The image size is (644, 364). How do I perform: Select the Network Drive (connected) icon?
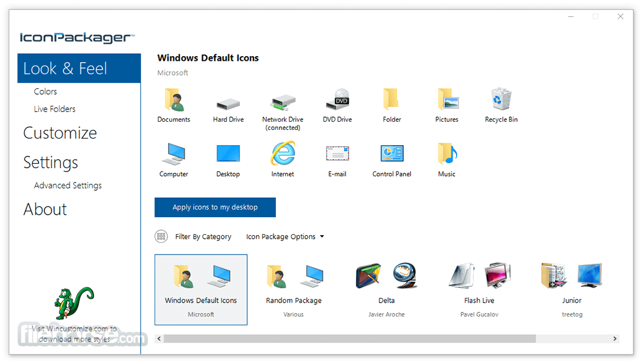[x=283, y=102]
